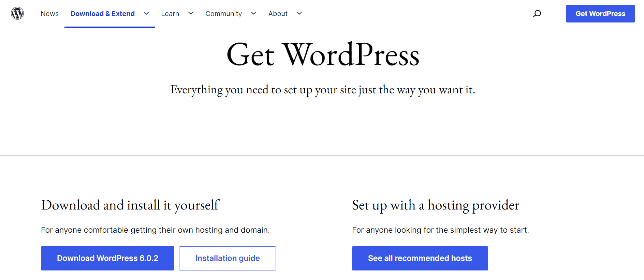Click 'Download and install it yourself' heading

pos(130,205)
